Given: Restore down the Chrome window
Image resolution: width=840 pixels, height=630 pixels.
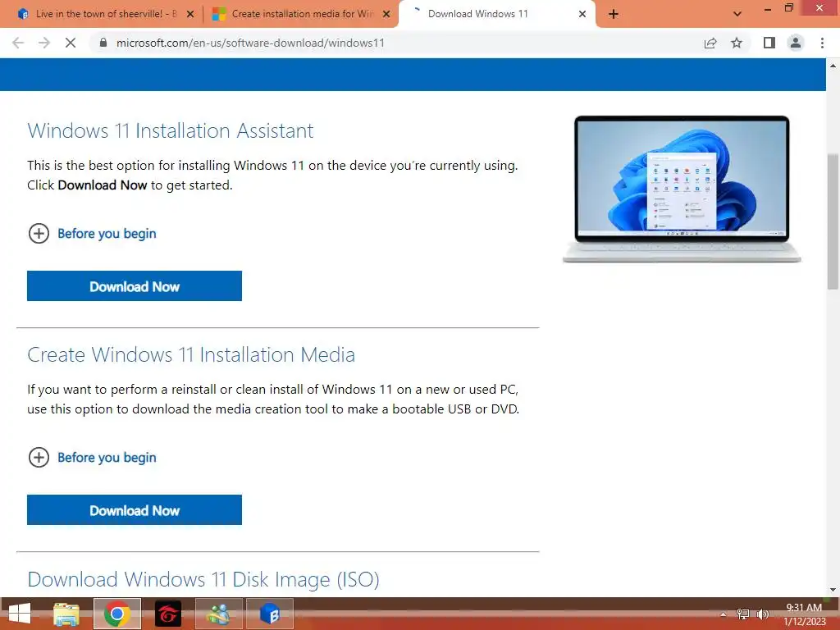Looking at the screenshot, I should [788, 8].
